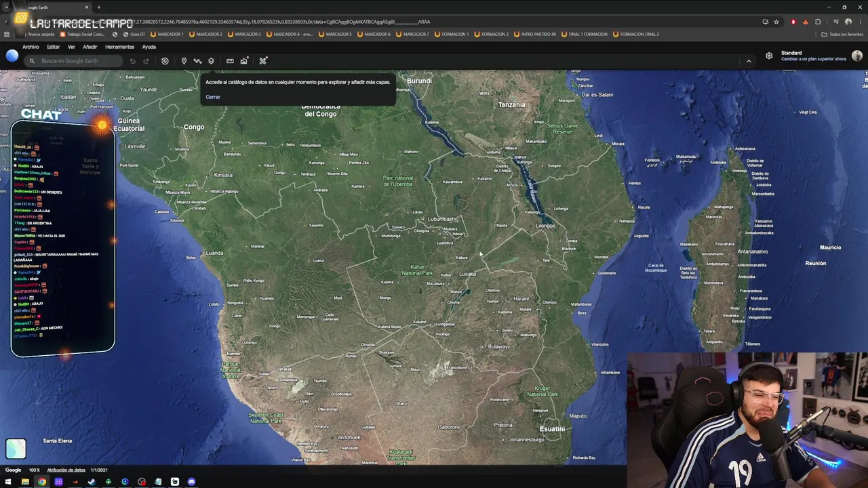The image size is (868, 488).
Task: Click Cambiar a un plan superior ahora
Action: click(x=814, y=59)
